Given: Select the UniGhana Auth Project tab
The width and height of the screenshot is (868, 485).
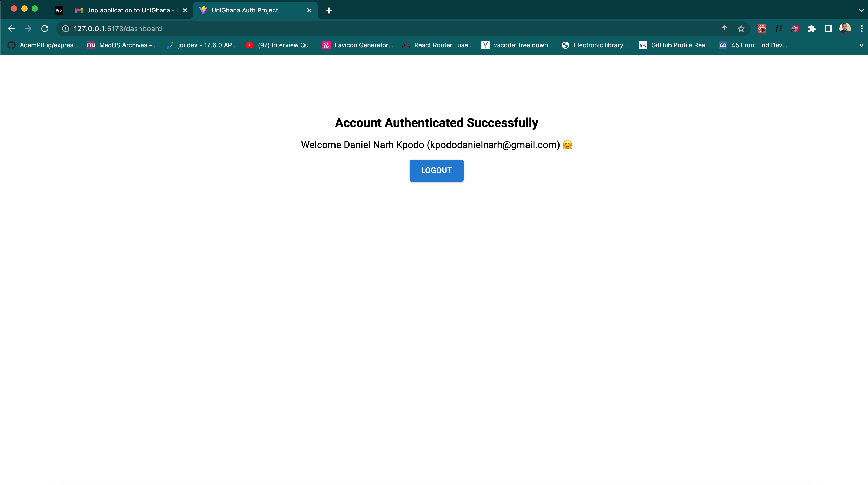Looking at the screenshot, I should (245, 10).
